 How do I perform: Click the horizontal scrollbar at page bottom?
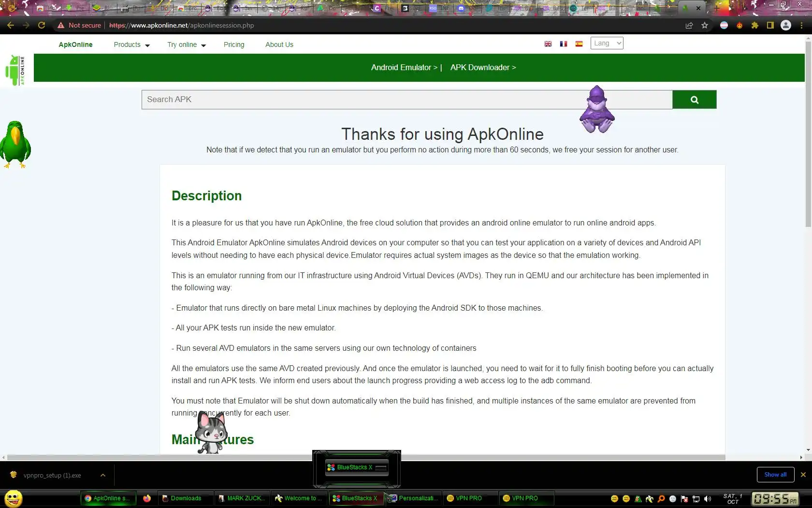point(366,457)
